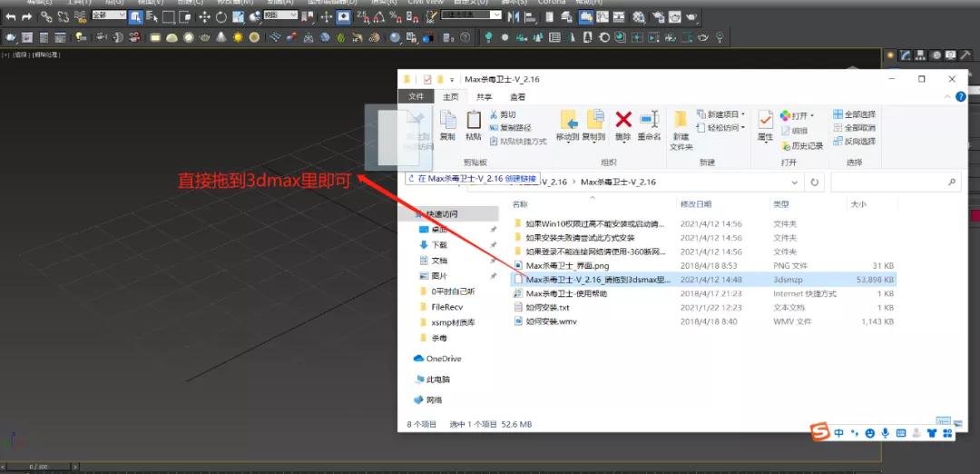Expand the 轻松访问 dropdown
The image size is (980, 474).
pos(720,127)
